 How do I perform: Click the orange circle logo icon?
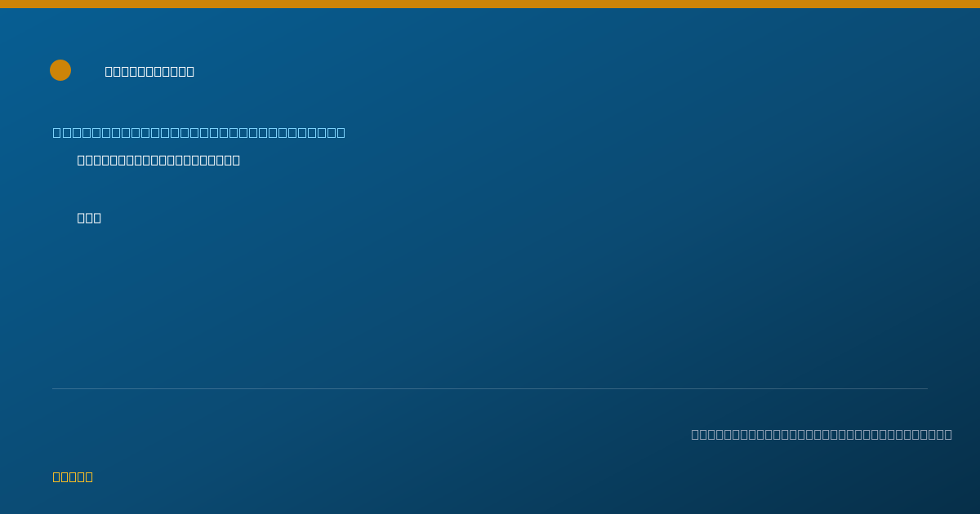[60, 70]
